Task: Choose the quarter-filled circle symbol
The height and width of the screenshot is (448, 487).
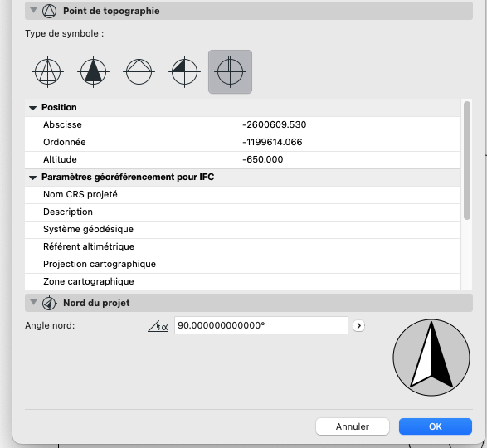Action: (x=184, y=72)
